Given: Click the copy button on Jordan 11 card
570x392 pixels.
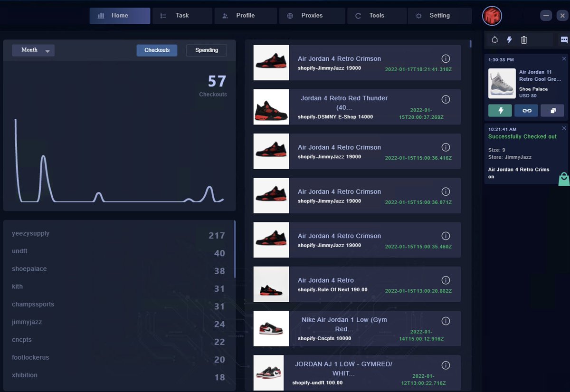Looking at the screenshot, I should click(552, 110).
